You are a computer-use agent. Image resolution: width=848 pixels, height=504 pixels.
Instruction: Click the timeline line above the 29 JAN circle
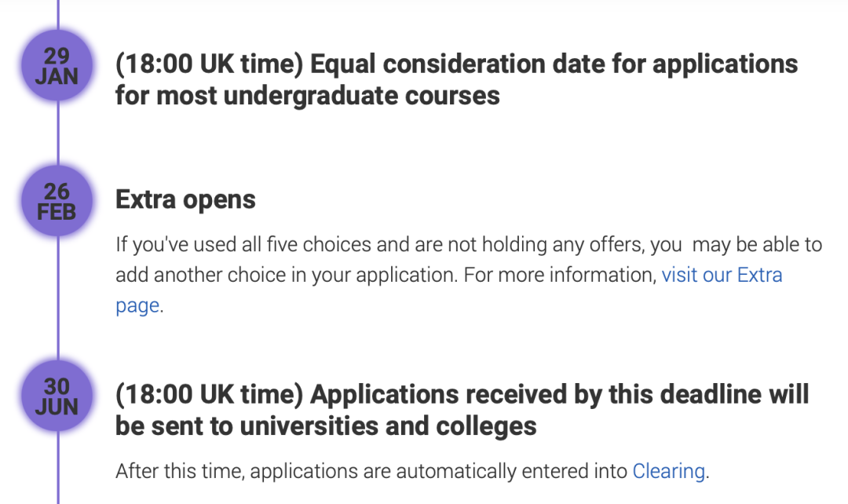(x=58, y=15)
